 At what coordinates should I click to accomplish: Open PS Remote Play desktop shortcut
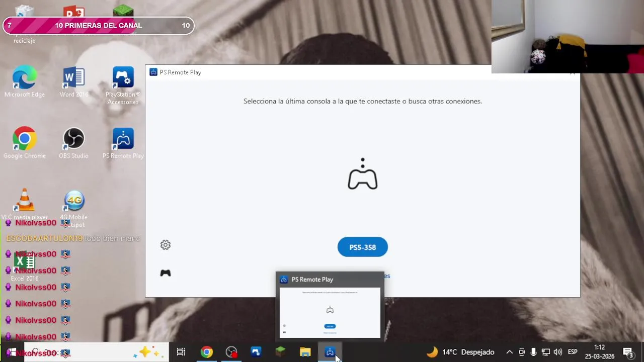pyautogui.click(x=123, y=144)
